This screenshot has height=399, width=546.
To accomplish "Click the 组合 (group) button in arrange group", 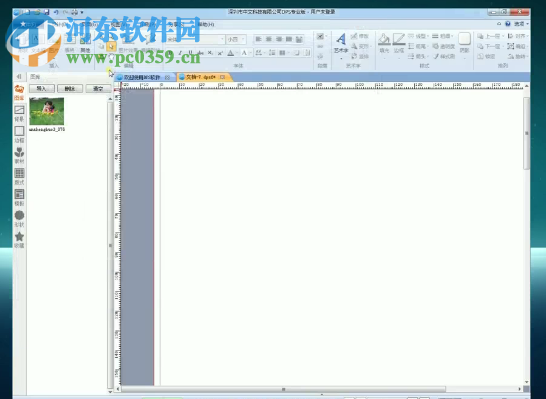I will 517,46.
